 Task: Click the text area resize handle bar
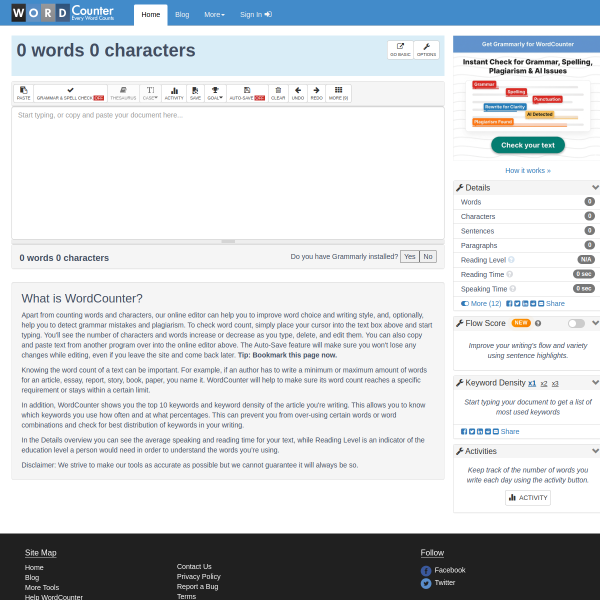click(x=228, y=241)
